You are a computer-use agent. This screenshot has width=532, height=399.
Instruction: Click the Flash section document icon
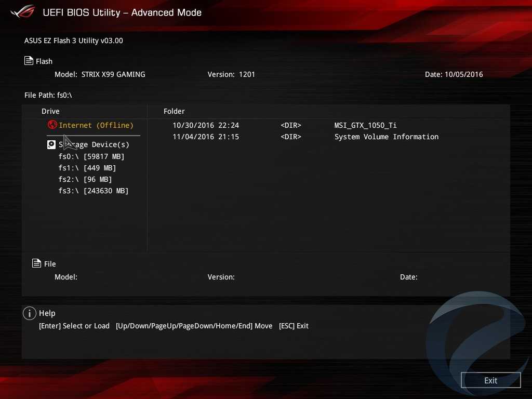tap(29, 61)
